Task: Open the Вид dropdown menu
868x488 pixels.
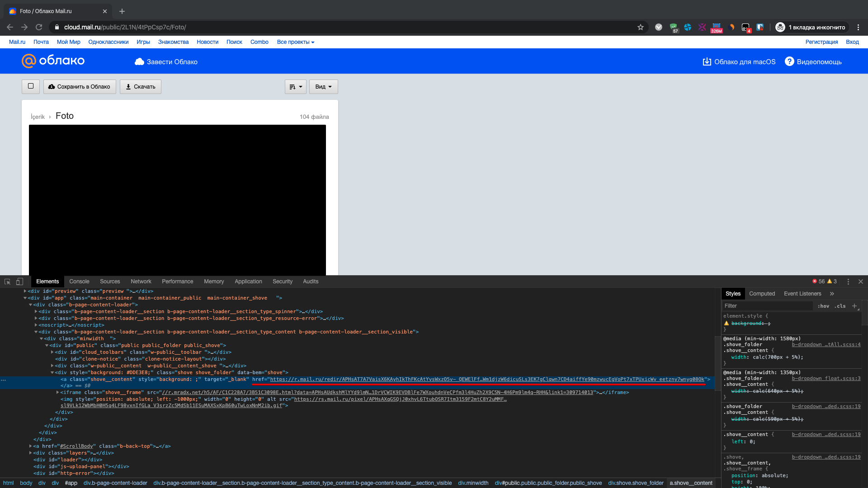Action: (x=323, y=86)
